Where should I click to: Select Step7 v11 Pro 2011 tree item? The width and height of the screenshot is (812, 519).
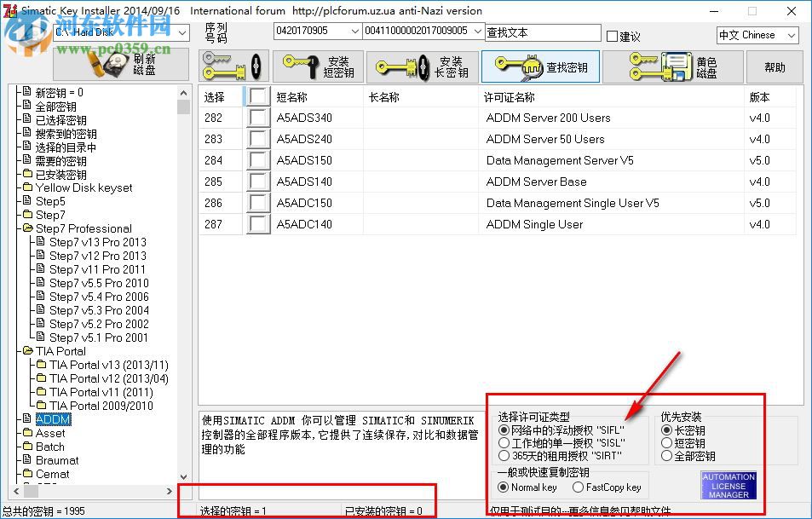97,269
